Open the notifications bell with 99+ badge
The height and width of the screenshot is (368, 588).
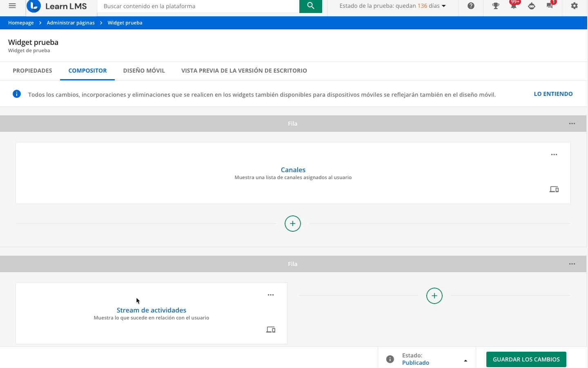click(x=514, y=6)
